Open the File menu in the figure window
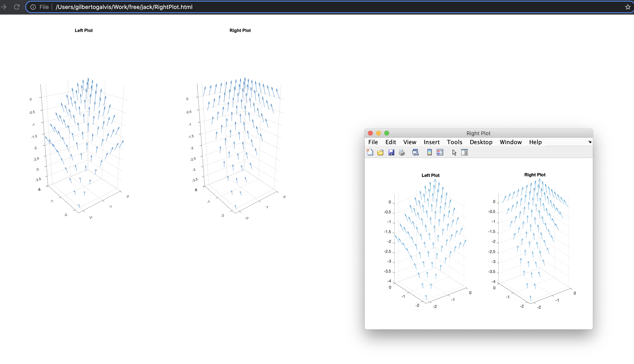 pos(373,142)
